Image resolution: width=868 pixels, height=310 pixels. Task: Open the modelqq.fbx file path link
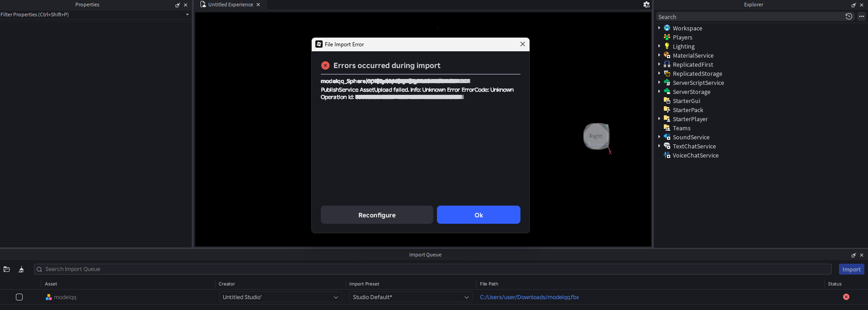[530, 297]
